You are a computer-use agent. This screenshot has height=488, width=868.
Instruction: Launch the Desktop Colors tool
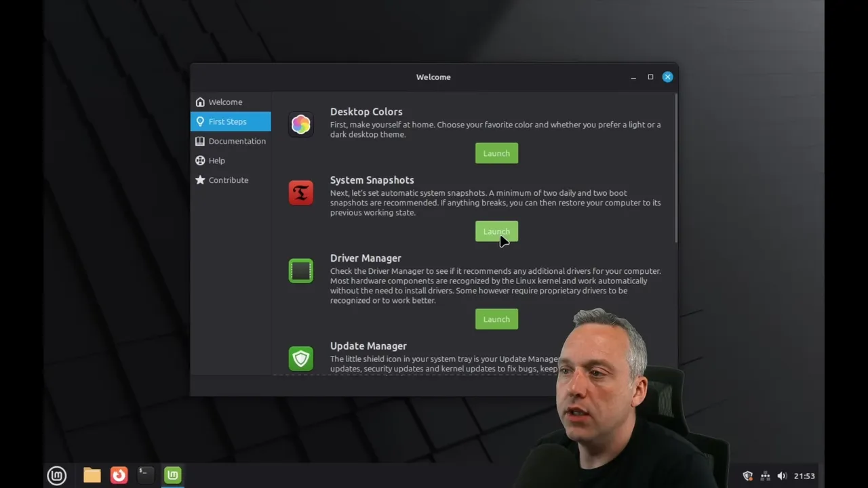click(496, 153)
